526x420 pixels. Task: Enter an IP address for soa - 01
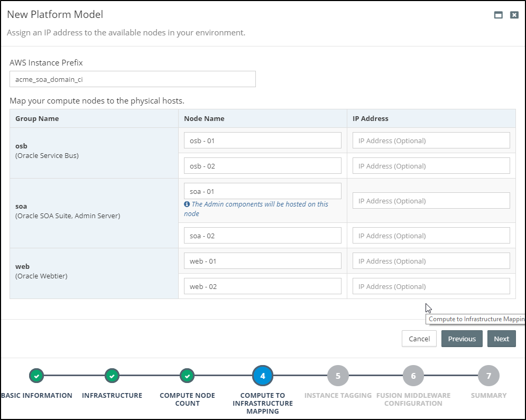tap(431, 200)
